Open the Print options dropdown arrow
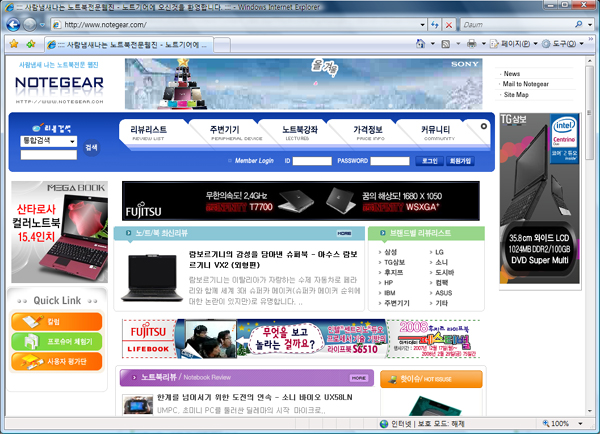This screenshot has width=600, height=434. (483, 44)
